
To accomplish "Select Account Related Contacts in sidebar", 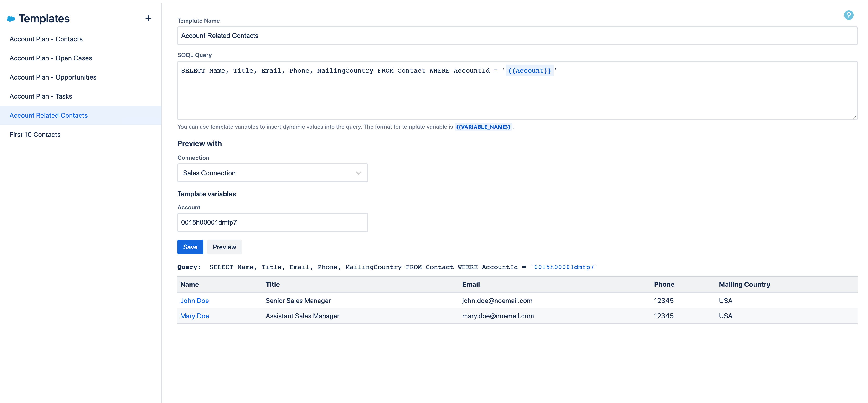I will pyautogui.click(x=48, y=115).
